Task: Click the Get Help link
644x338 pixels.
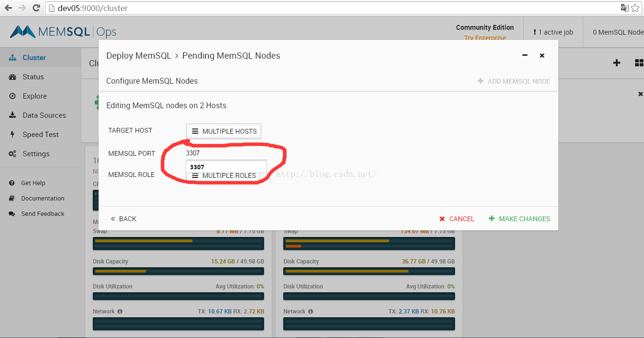Action: [x=33, y=183]
